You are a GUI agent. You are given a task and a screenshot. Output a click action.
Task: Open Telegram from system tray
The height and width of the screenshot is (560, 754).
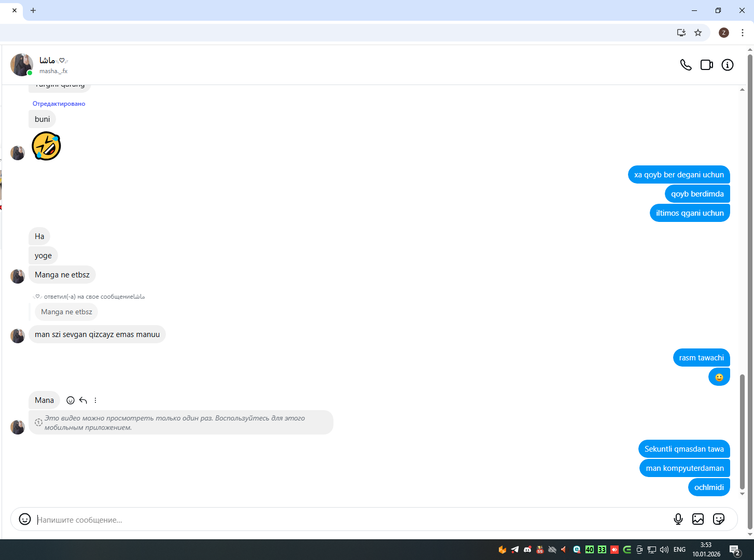515,550
